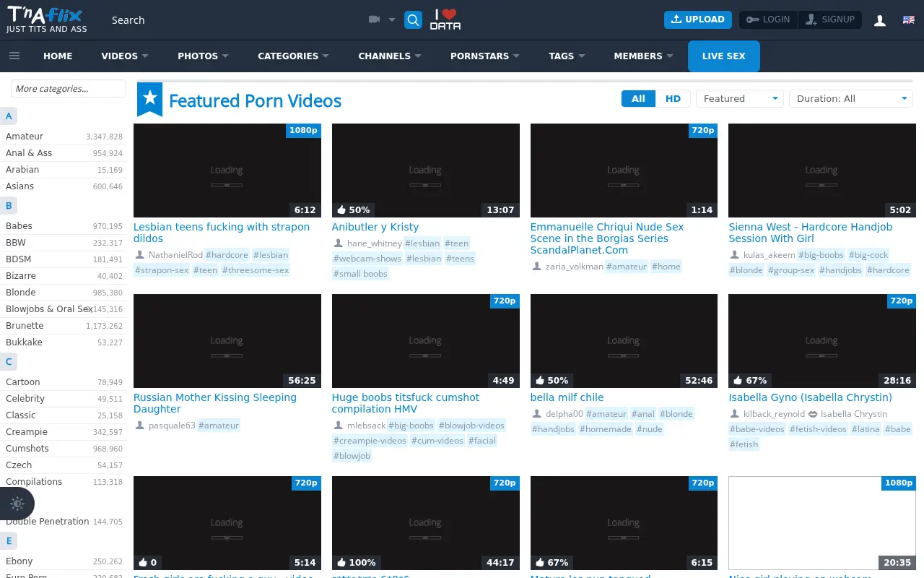Click the blue star icon beside the heading

[150, 100]
